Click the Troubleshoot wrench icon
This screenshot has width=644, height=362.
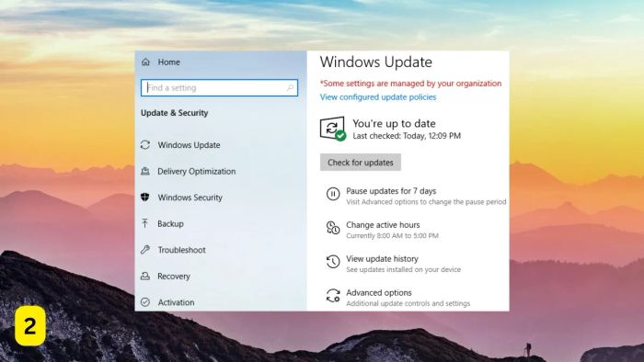[145, 250]
